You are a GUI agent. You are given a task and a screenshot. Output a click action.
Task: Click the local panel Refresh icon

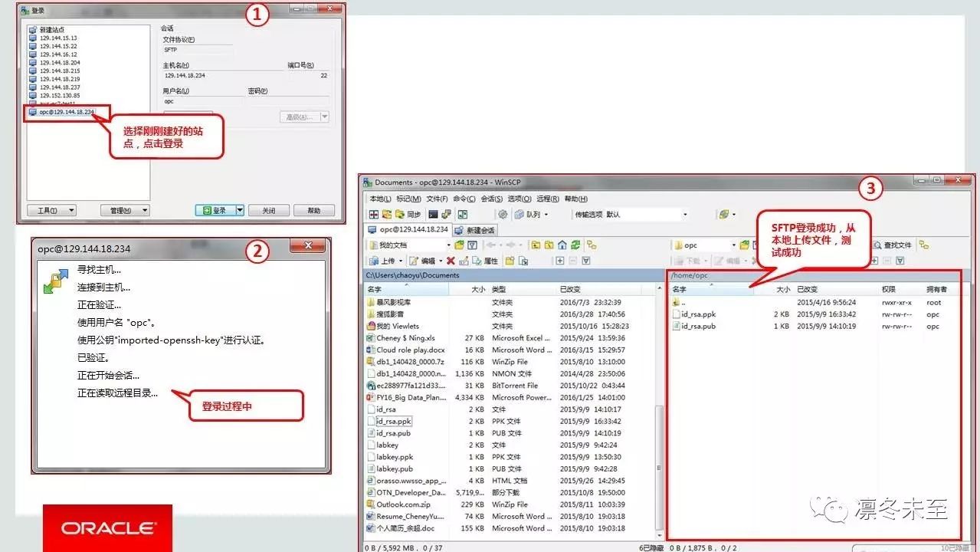575,245
